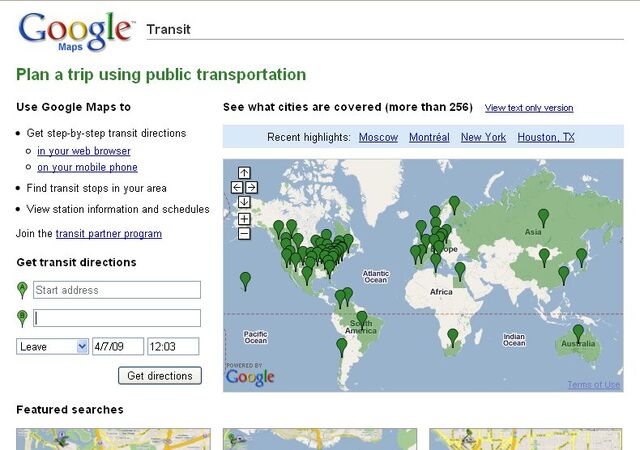Image resolution: width=640 pixels, height=450 pixels.
Task: Follow the on your mobile phone link
Action: pos(87,167)
